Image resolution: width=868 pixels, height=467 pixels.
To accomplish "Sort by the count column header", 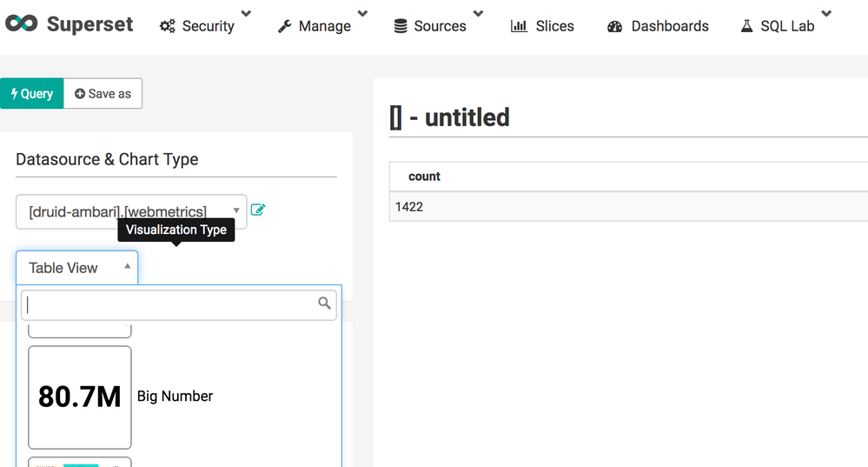I will click(x=424, y=177).
